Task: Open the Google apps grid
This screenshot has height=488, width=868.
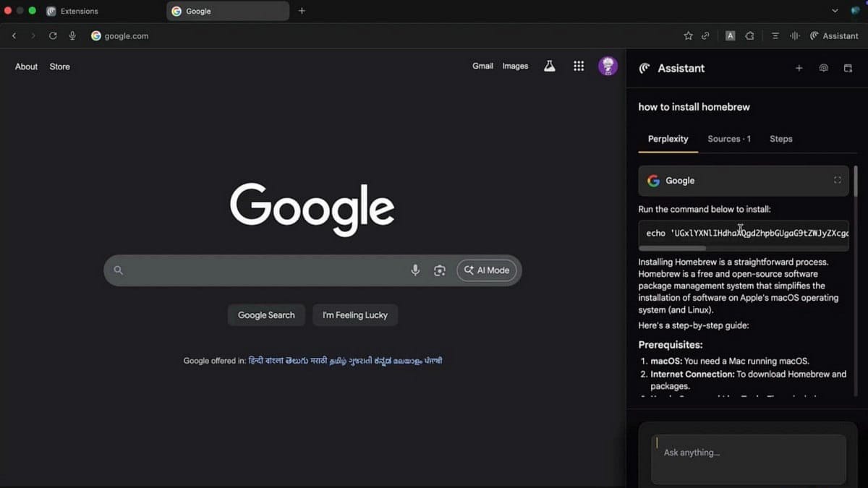Action: coord(579,66)
